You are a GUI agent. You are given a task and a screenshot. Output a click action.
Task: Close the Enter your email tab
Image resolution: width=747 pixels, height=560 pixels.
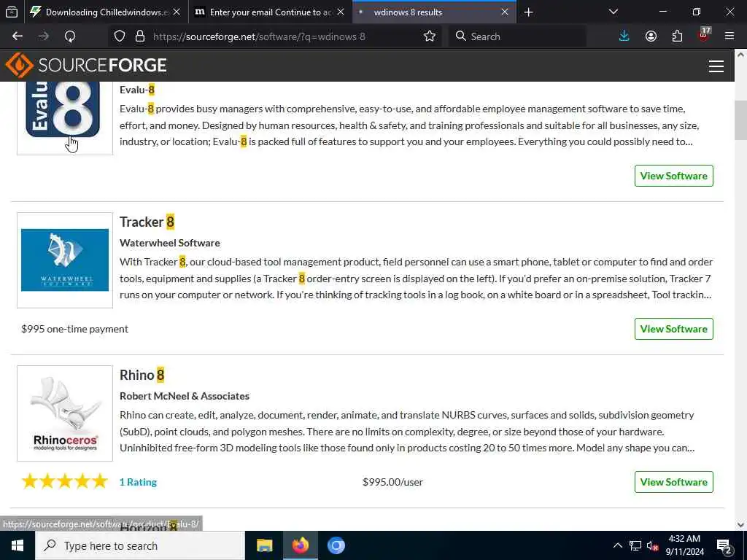click(341, 12)
